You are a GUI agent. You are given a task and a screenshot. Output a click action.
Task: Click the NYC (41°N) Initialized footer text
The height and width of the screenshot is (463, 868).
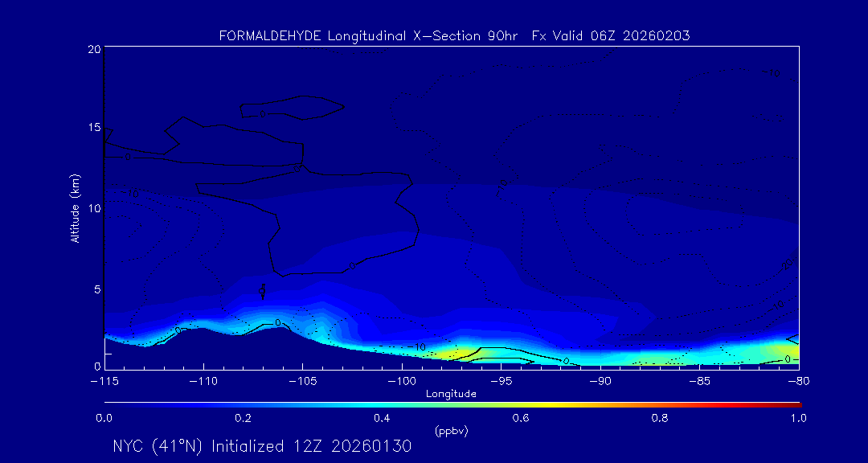262,446
